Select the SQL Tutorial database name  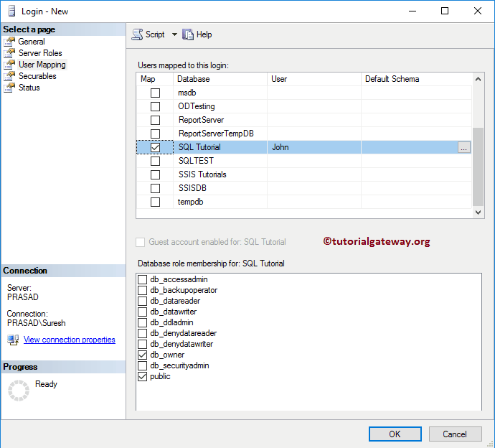click(199, 147)
